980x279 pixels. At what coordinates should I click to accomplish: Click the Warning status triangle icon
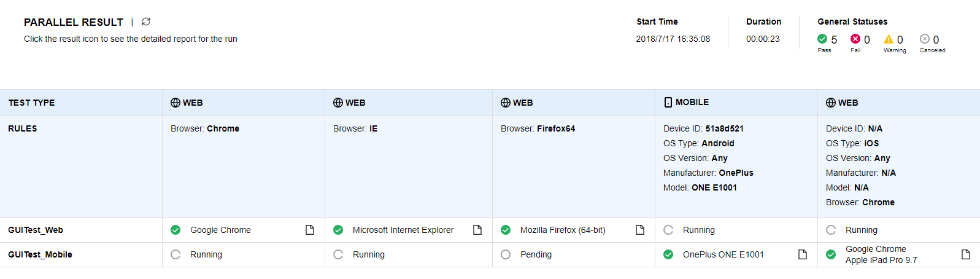[889, 39]
